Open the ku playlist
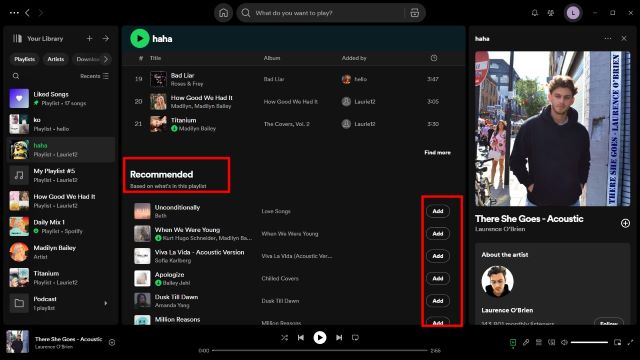The width and height of the screenshot is (640, 360). 61,124
